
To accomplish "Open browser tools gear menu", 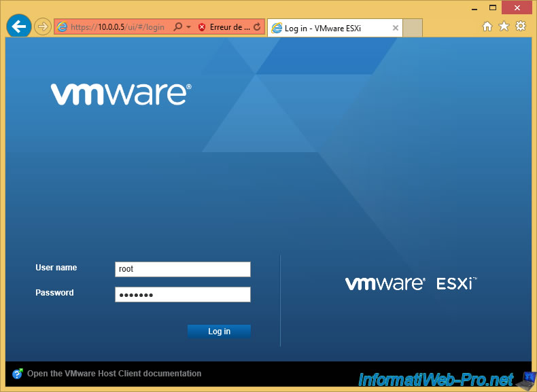I will [x=521, y=26].
